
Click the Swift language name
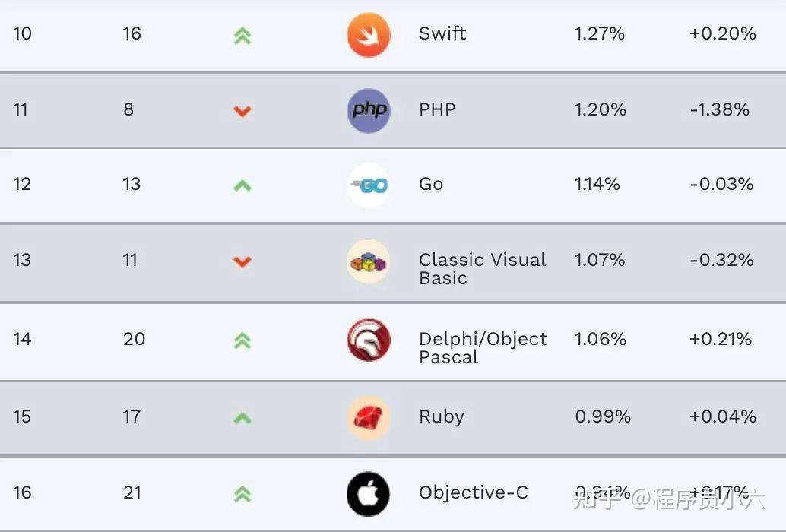click(442, 33)
